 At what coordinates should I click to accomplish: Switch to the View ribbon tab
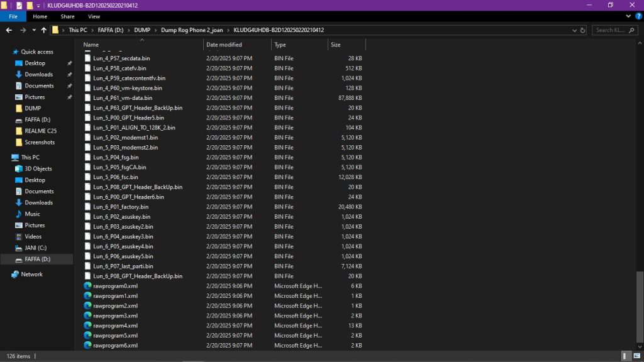point(94,16)
